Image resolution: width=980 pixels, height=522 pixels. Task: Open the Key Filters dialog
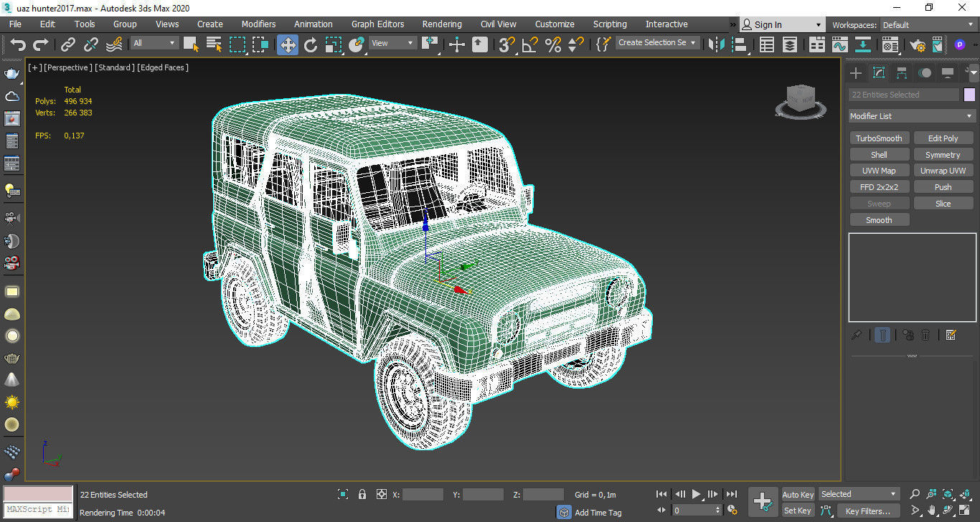(x=868, y=511)
